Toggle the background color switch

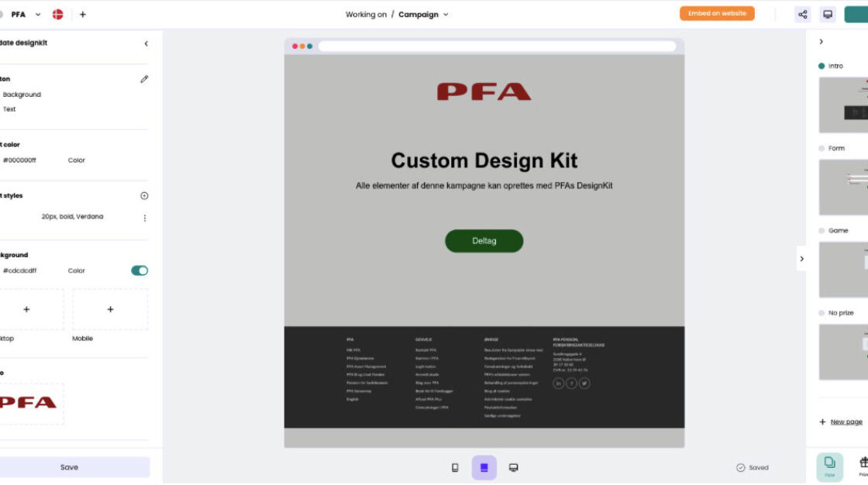[139, 270]
